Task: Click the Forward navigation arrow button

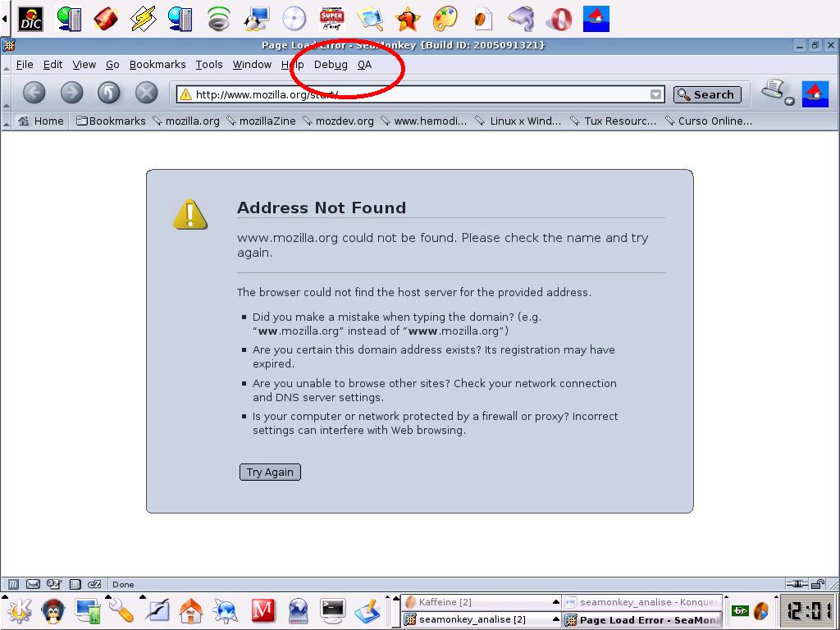Action: pos(71,93)
